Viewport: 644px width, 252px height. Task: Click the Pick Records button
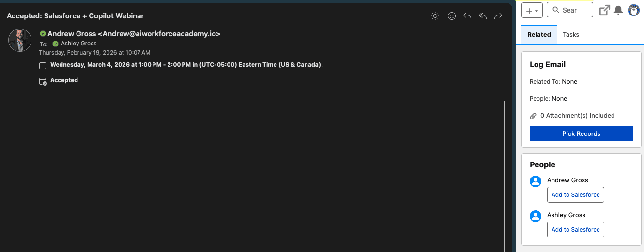pos(582,133)
